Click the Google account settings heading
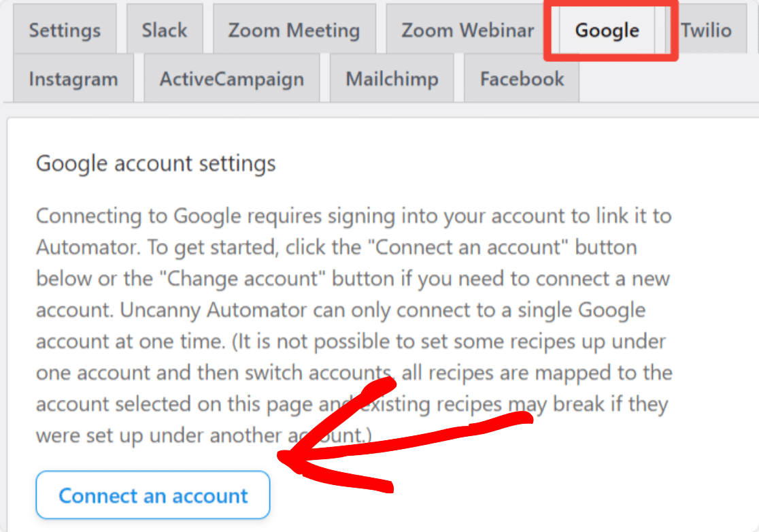Image resolution: width=759 pixels, height=532 pixels. pos(156,164)
